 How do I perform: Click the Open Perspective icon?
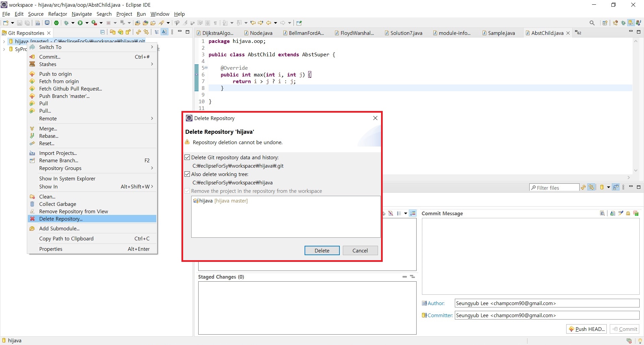point(605,23)
